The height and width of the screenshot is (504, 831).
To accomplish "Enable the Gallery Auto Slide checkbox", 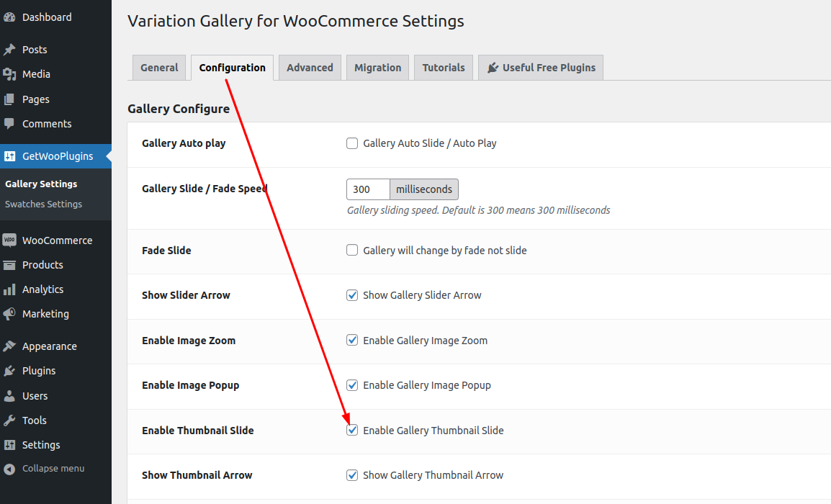I will (x=352, y=143).
